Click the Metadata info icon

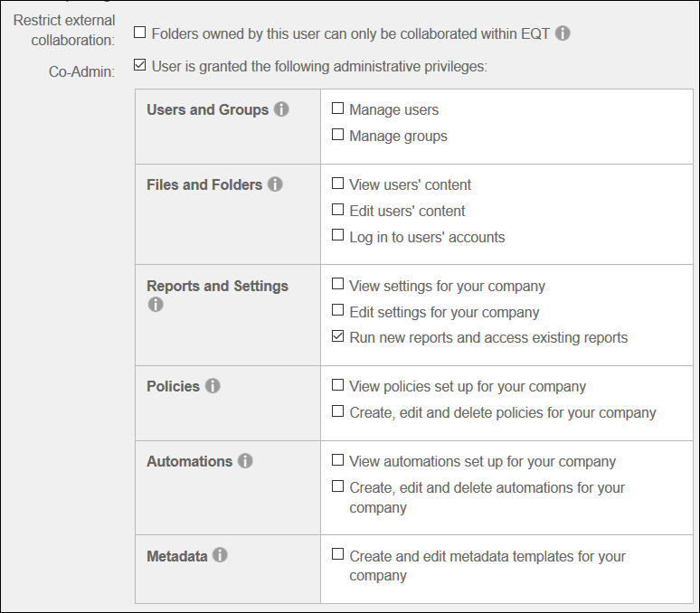220,556
